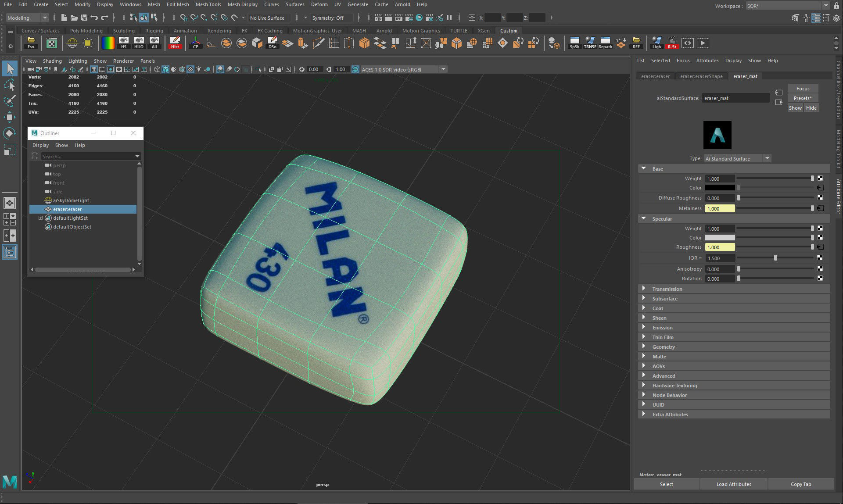Click the rainbow color gradient shelf icon

point(108,43)
